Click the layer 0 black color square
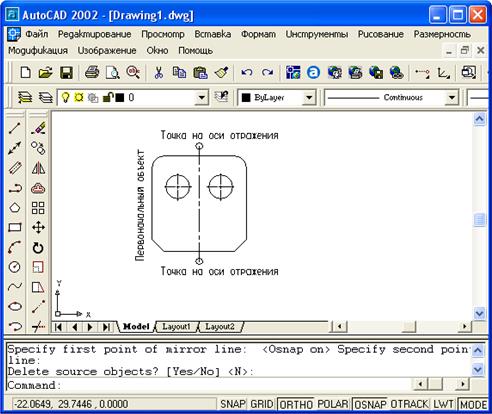 (119, 97)
